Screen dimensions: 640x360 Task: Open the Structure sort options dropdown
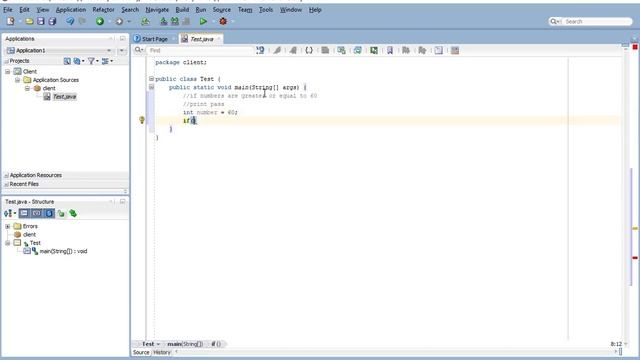click(x=10, y=213)
